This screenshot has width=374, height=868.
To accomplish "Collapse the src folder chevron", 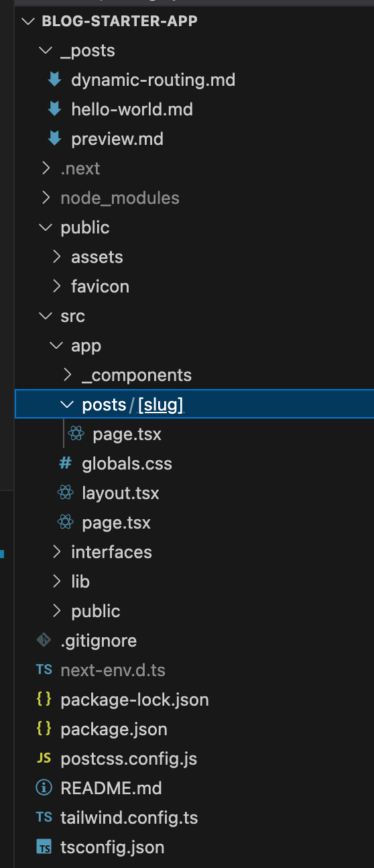I will pyautogui.click(x=46, y=316).
